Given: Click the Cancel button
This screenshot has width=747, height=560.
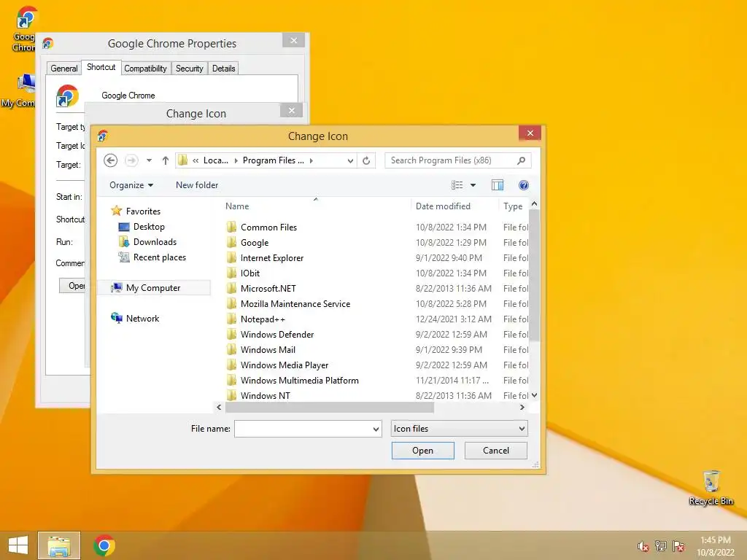Looking at the screenshot, I should [495, 451].
